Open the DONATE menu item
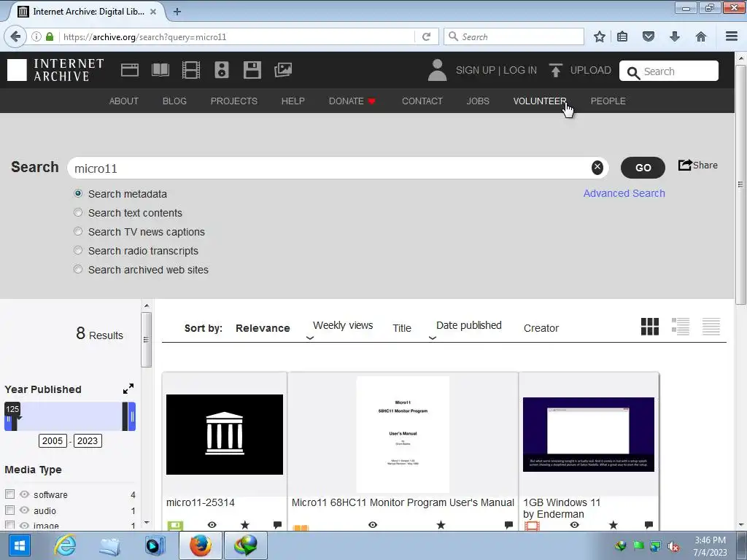Image resolution: width=747 pixels, height=560 pixels. [352, 101]
